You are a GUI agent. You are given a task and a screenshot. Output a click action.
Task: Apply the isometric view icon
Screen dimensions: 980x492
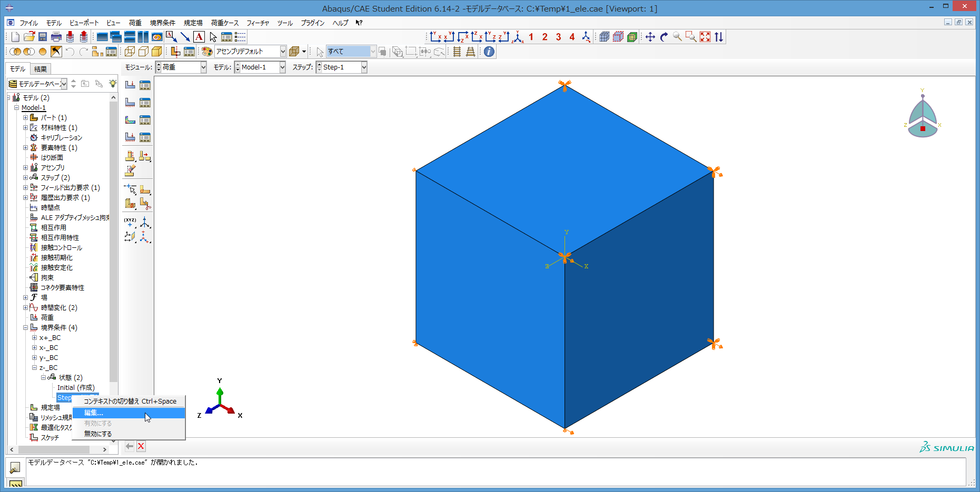(518, 37)
